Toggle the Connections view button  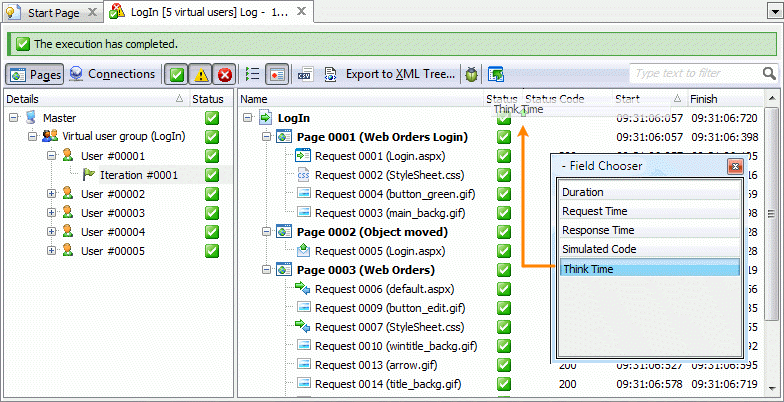[x=112, y=74]
